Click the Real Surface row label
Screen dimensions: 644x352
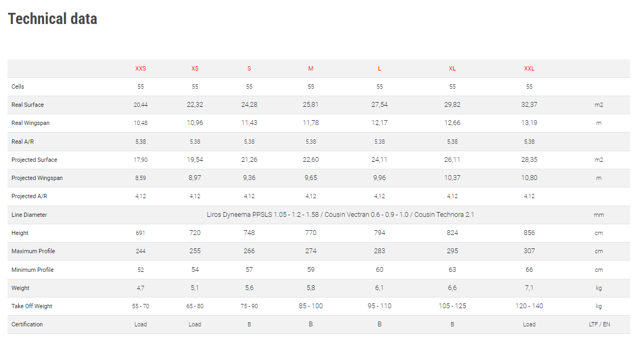click(28, 105)
